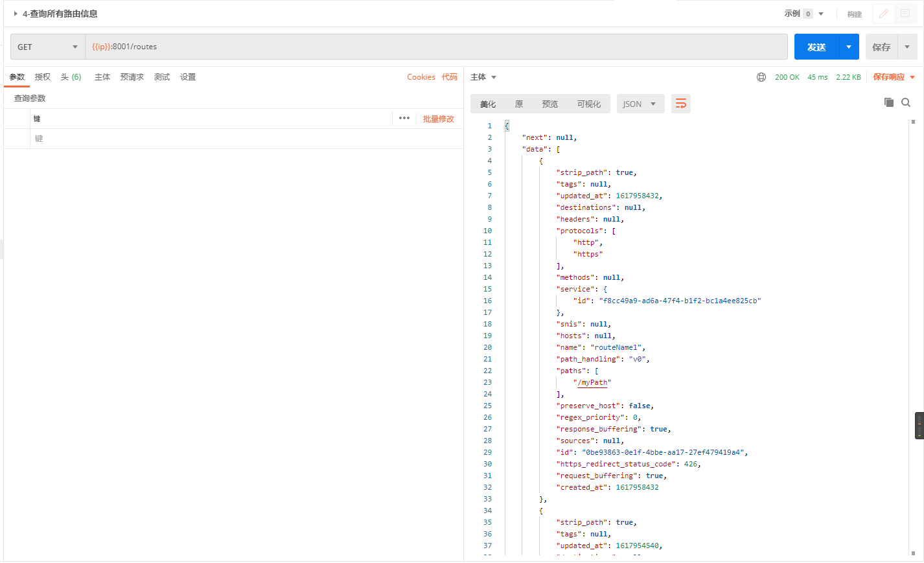Viewport: 924px width, 563px height.
Task: Select the 美化 view
Action: pos(488,104)
